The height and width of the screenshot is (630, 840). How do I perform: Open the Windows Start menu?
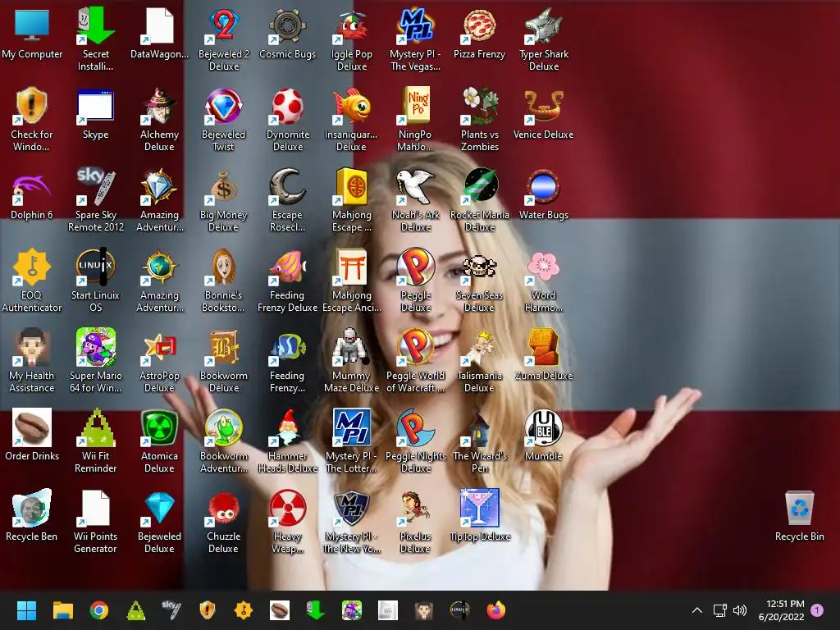pos(26,610)
